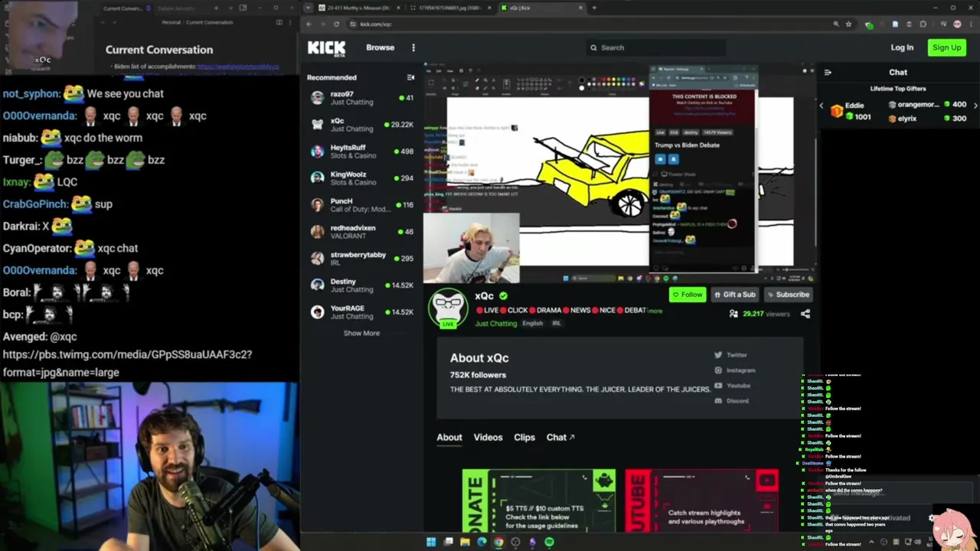Expand the stream title with more
The height and width of the screenshot is (551, 980).
point(655,311)
